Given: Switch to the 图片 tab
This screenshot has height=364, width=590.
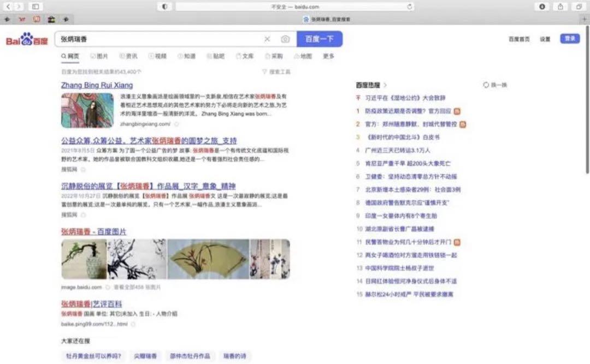Looking at the screenshot, I should click(x=99, y=56).
